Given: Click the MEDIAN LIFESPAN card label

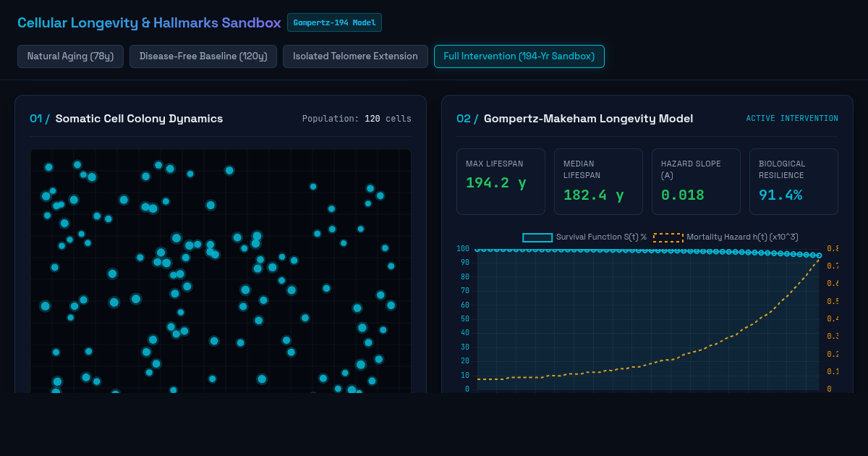Looking at the screenshot, I should [582, 169].
